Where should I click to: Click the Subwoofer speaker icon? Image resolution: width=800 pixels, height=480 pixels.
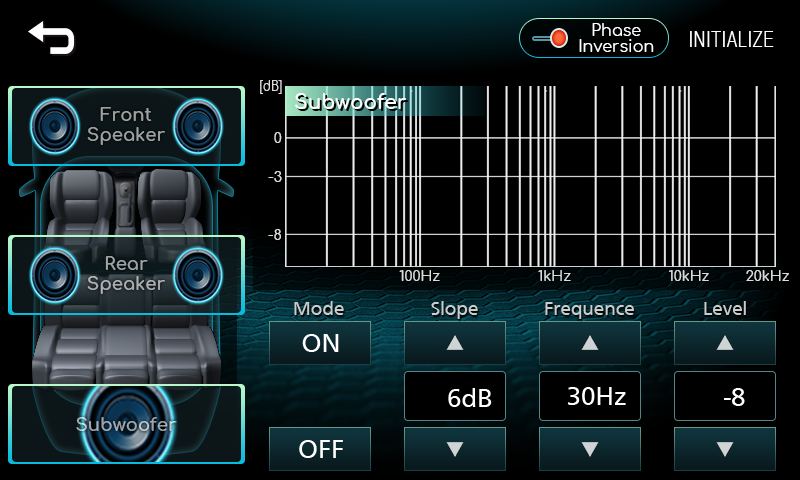click(126, 424)
